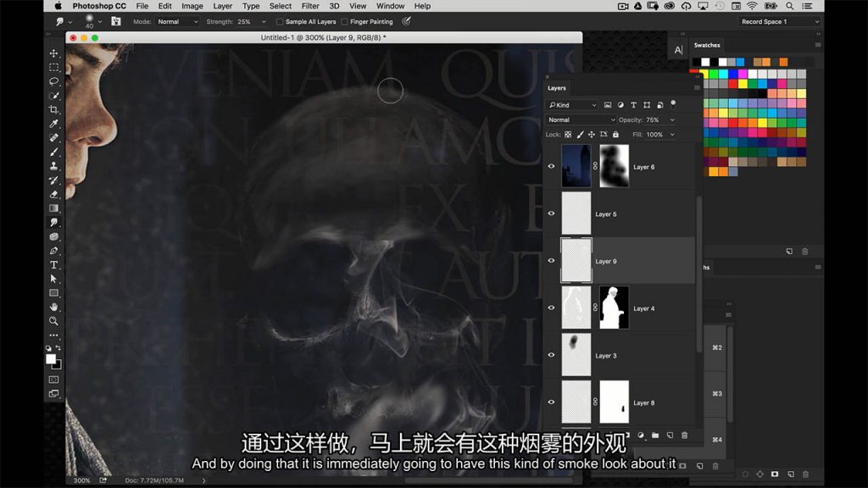Open the Image menu
This screenshot has width=868, height=488.
tap(192, 6)
